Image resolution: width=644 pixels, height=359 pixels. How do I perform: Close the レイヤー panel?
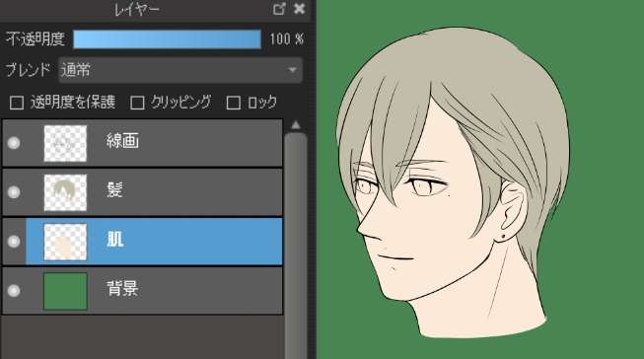pyautogui.click(x=300, y=9)
